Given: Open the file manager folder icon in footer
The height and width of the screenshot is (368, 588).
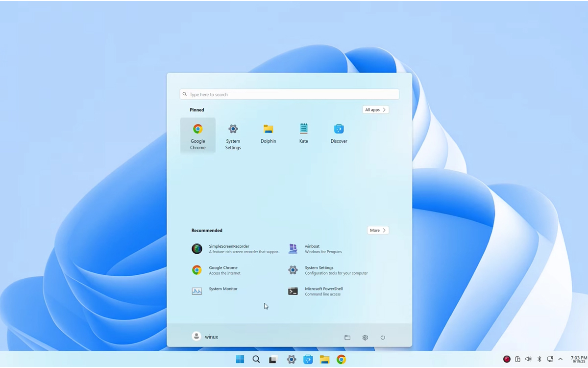Looking at the screenshot, I should click(347, 338).
